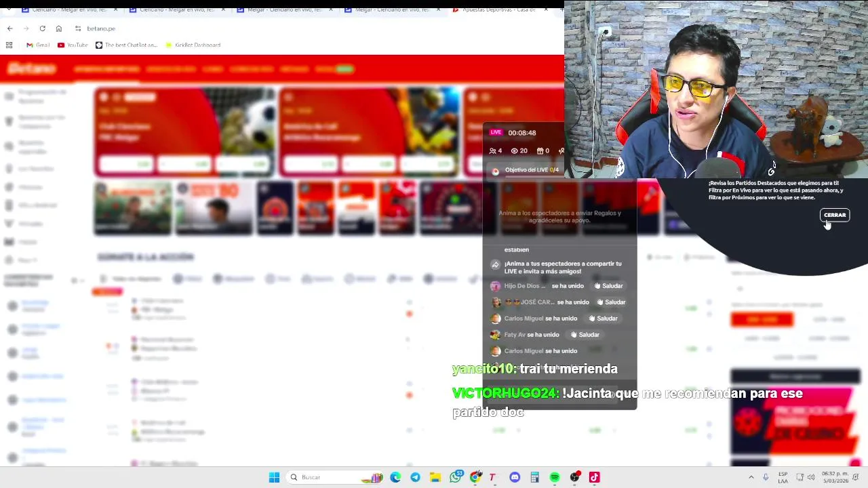
Task: Open the ESP LAA language switcher
Action: (783, 477)
